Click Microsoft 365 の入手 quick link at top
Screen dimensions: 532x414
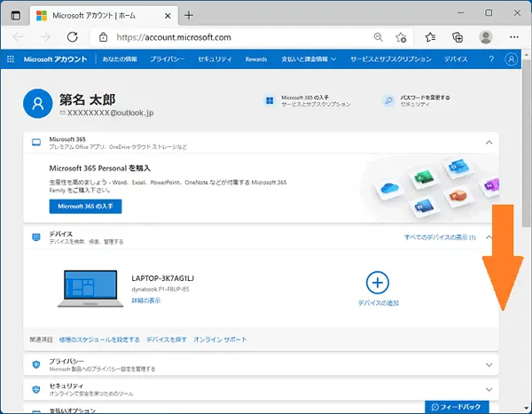point(305,98)
